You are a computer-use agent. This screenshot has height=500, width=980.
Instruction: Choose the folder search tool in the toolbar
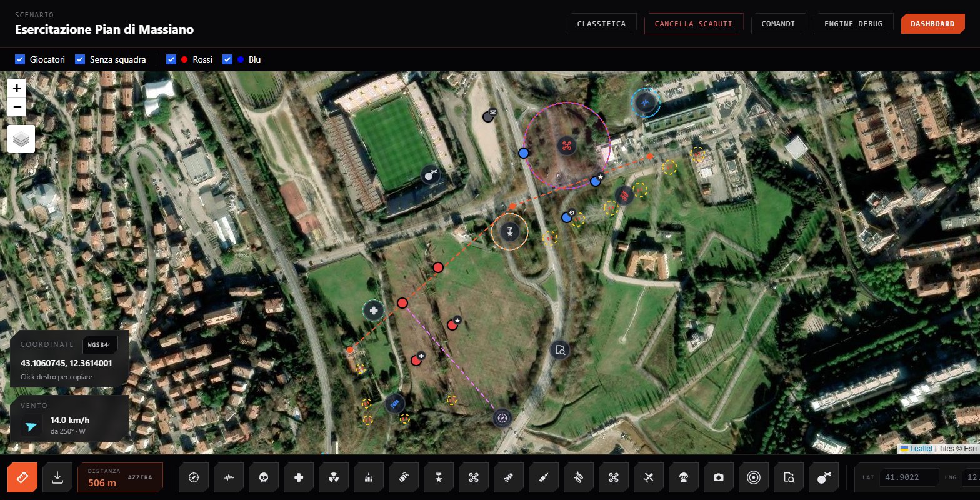tap(789, 477)
